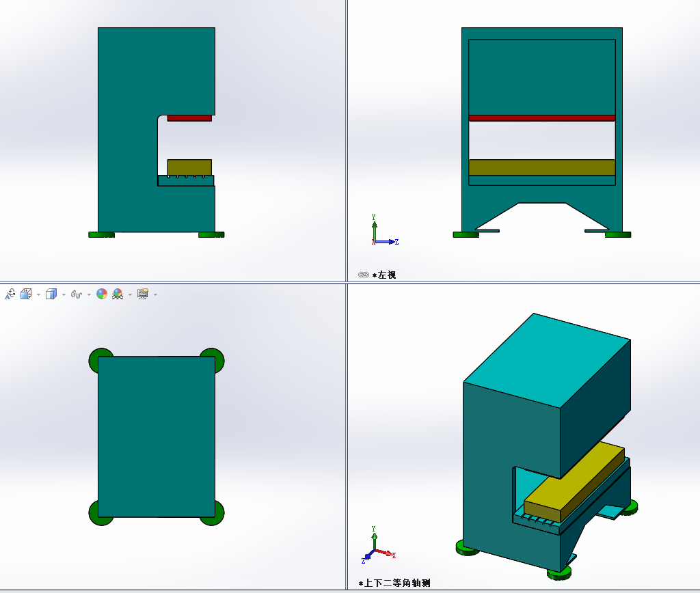Select the front-left green foot in the isometric view

(x=468, y=549)
